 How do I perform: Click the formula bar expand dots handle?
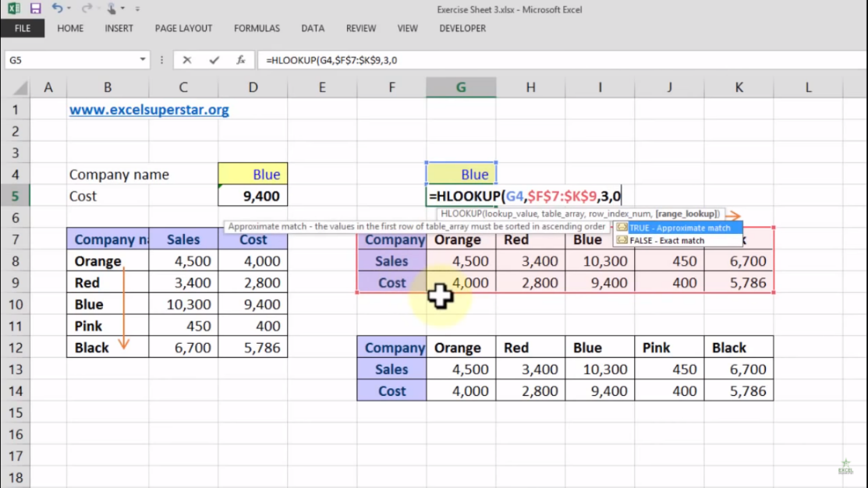(161, 60)
